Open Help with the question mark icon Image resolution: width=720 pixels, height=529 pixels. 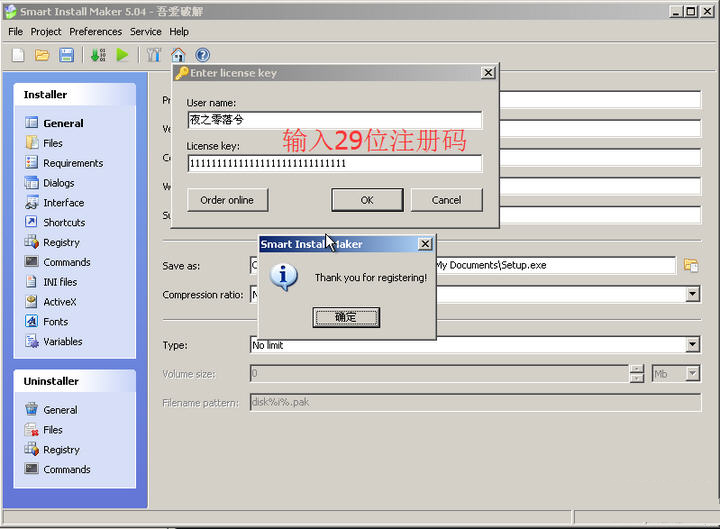pos(202,55)
